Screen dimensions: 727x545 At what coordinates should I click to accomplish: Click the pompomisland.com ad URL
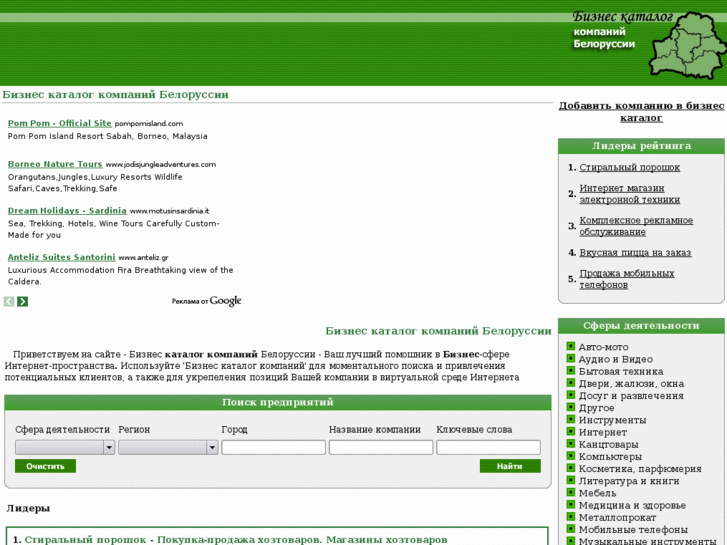(149, 124)
